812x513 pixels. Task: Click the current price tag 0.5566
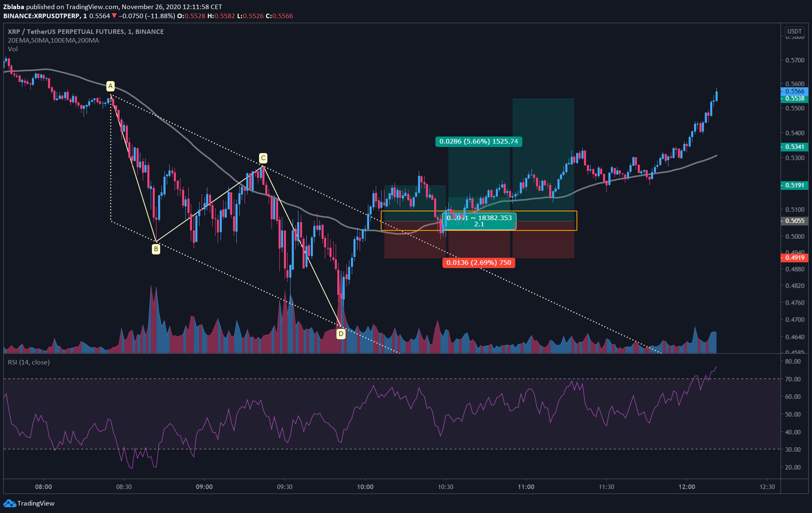tap(794, 91)
